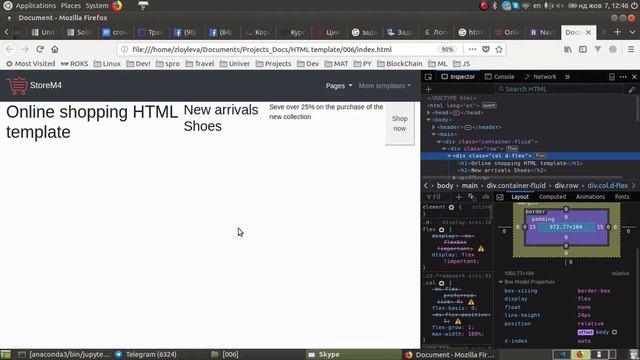
Task: Click the Search HTML input field
Action: 560,89
